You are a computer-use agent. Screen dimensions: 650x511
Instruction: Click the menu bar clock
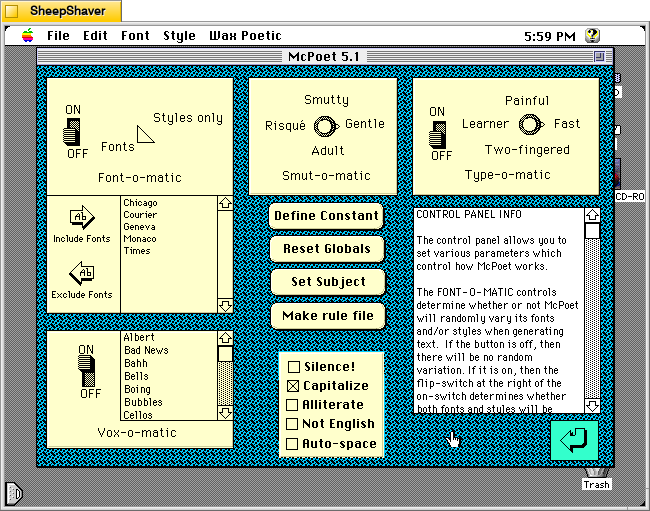[x=550, y=36]
